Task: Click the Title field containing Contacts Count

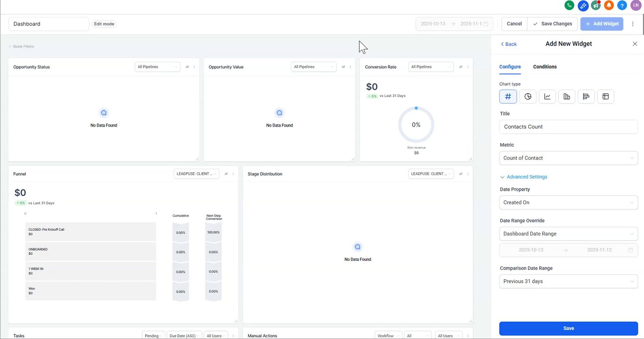Action: pyautogui.click(x=568, y=127)
